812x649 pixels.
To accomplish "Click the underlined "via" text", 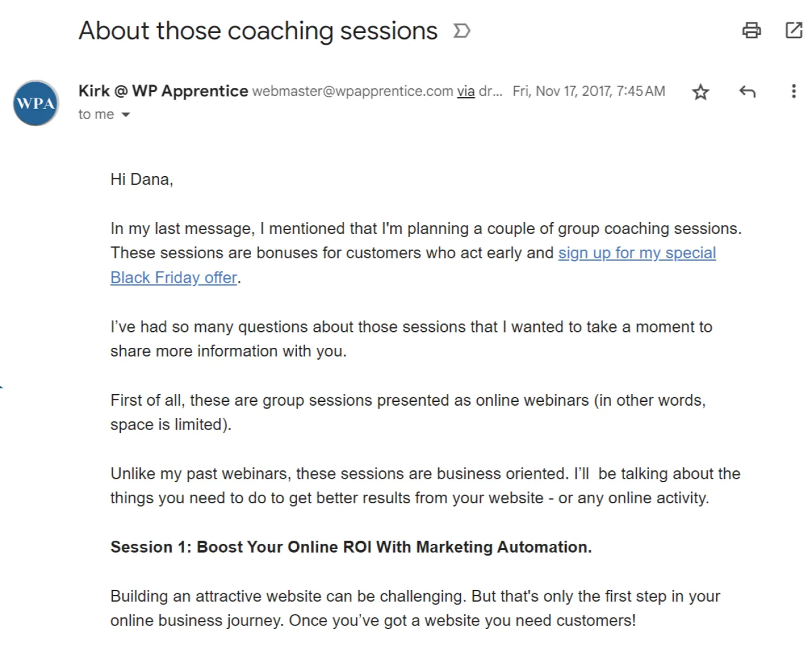I will (466, 92).
